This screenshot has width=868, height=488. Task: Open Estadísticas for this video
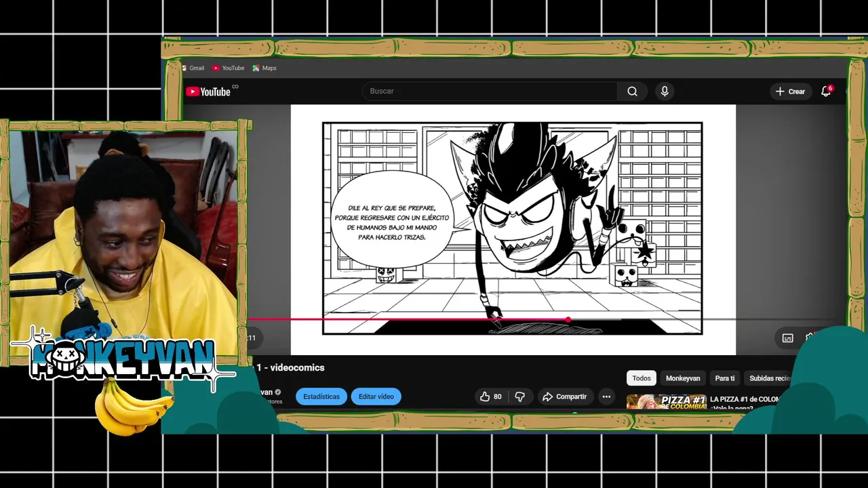[x=321, y=396]
